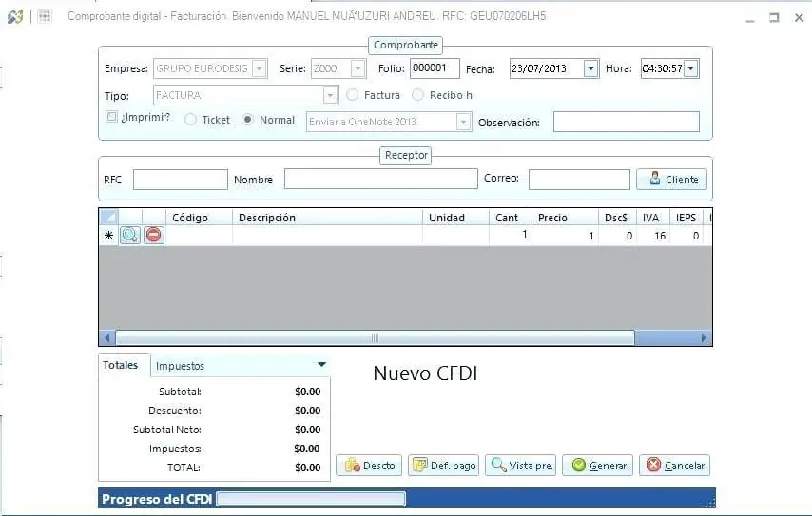Image resolution: width=812 pixels, height=516 pixels.
Task: Open the printer selection dropdown
Action: point(463,123)
